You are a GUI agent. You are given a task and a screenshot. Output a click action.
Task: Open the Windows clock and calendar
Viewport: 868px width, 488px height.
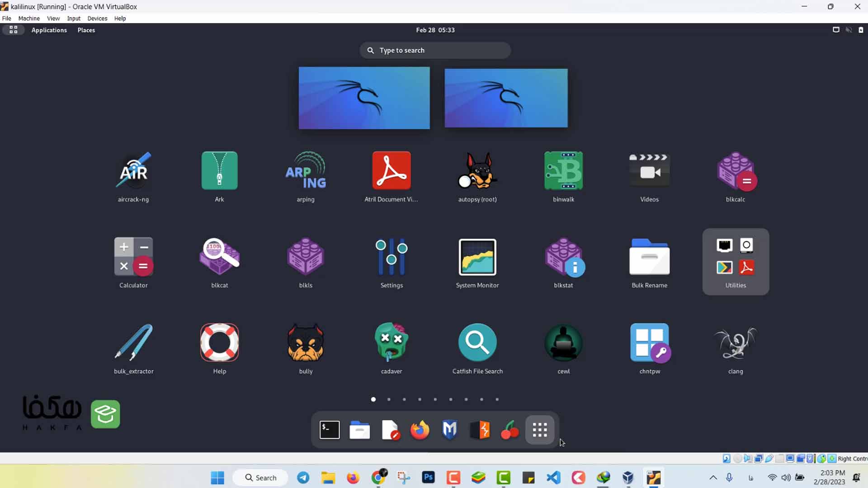coord(829,478)
